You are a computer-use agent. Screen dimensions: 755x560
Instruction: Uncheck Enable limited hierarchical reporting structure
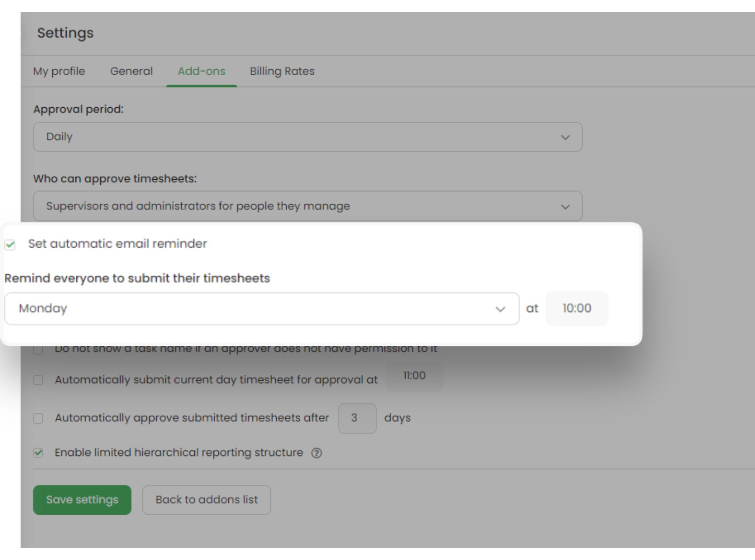tap(38, 453)
